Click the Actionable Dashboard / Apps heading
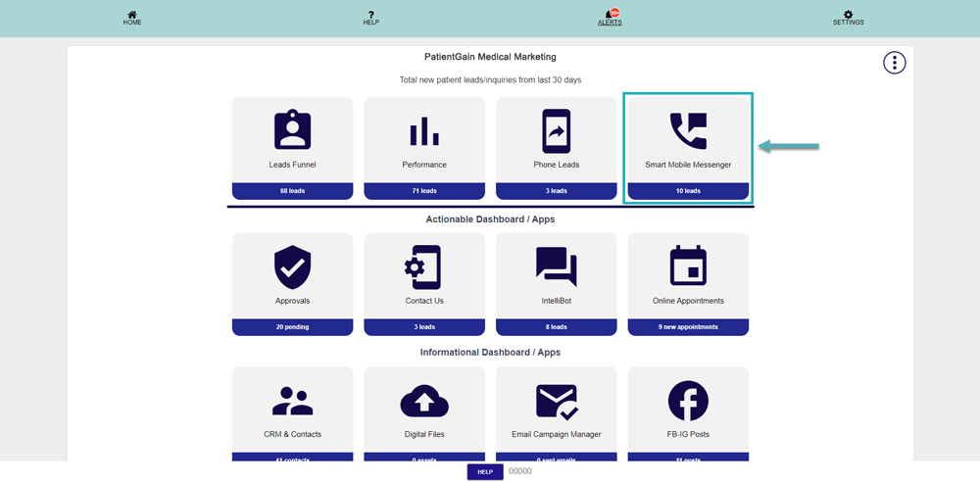Viewport: 980px width, 482px height. 490,219
